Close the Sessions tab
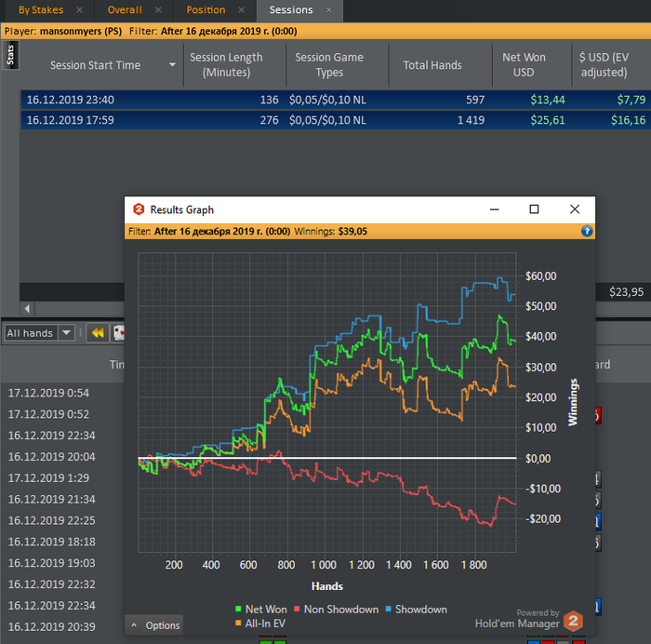The height and width of the screenshot is (644, 651). tap(329, 10)
